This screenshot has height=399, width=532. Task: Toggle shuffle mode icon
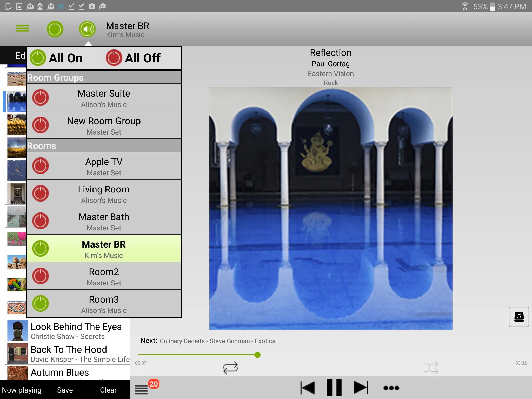(x=431, y=368)
